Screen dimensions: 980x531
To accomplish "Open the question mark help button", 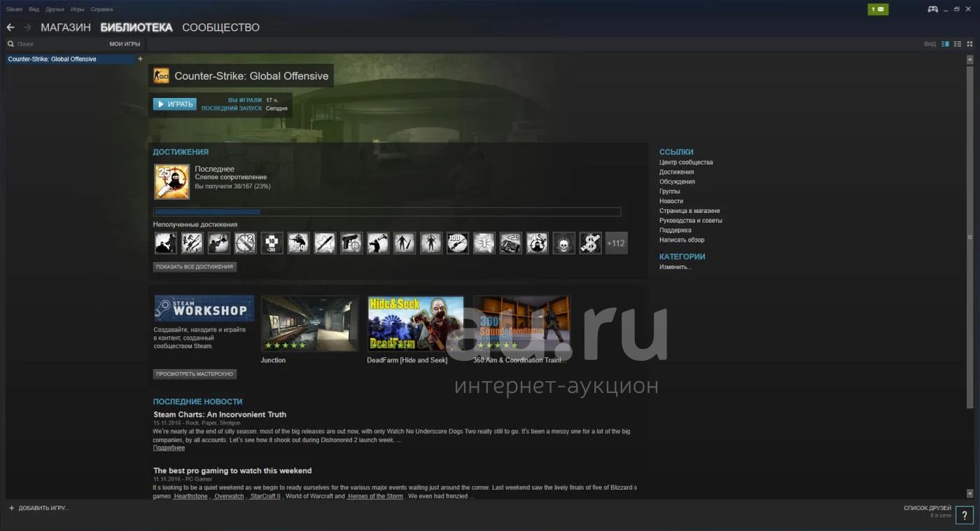I will coord(964,515).
